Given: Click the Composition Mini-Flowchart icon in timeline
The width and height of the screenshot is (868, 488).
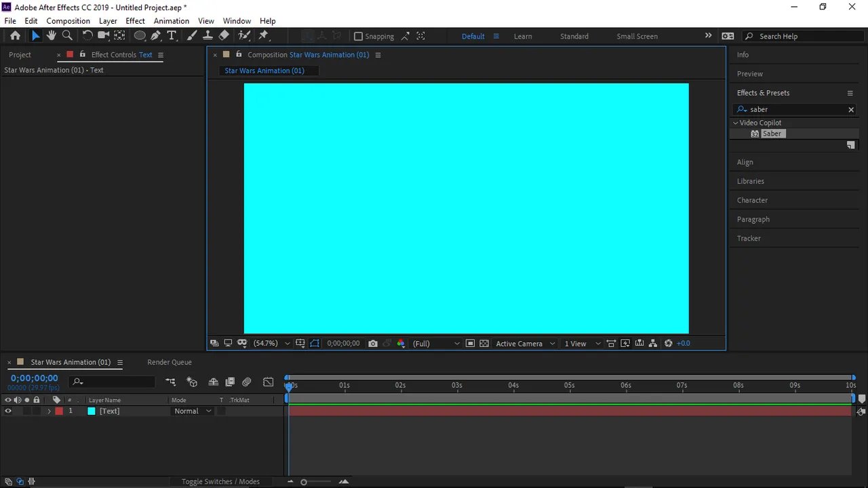Looking at the screenshot, I should tap(170, 382).
